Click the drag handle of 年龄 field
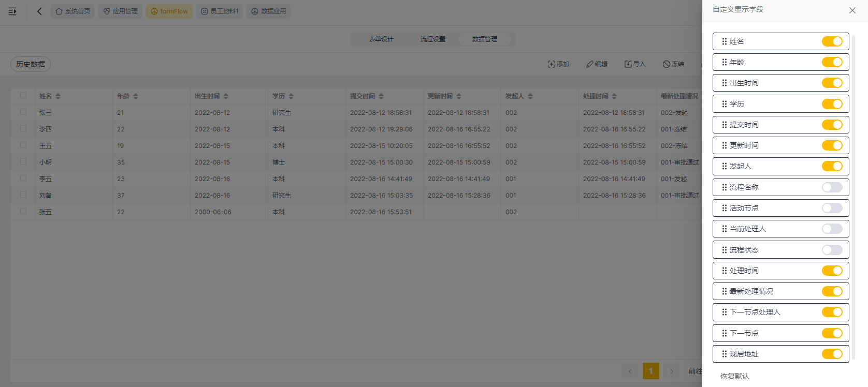The height and width of the screenshot is (387, 868). click(725, 62)
